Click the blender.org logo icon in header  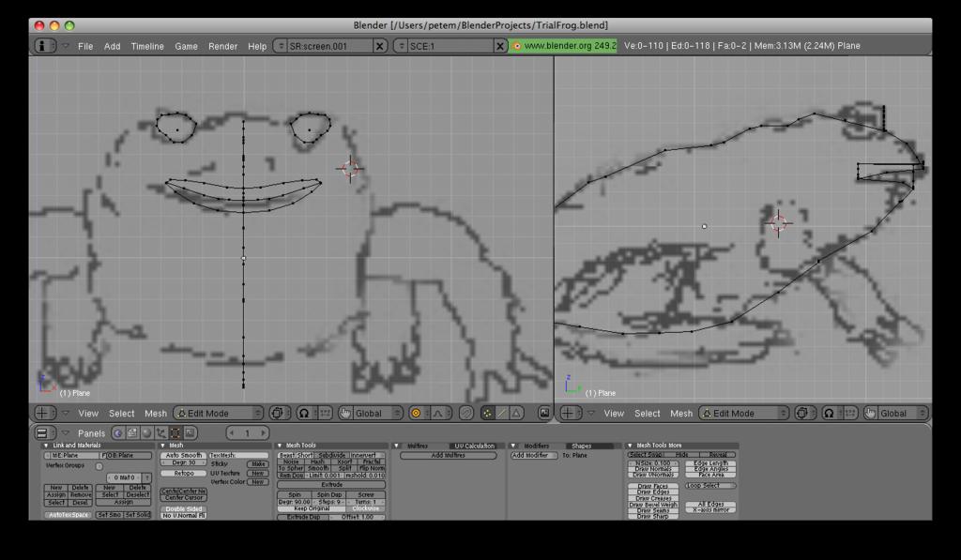(x=516, y=46)
